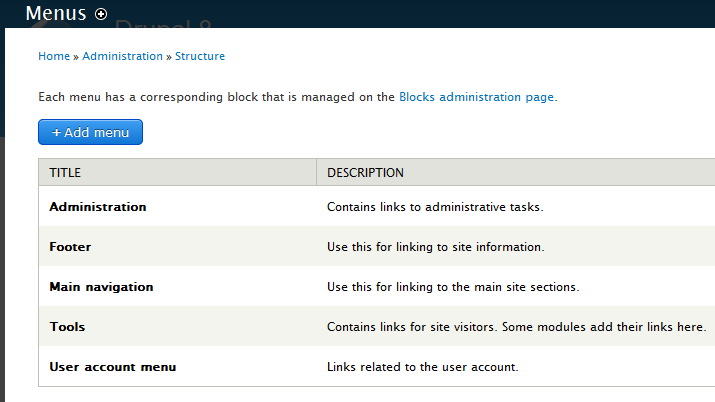Click the Administration row's description text
The image size is (715, 402).
click(435, 207)
